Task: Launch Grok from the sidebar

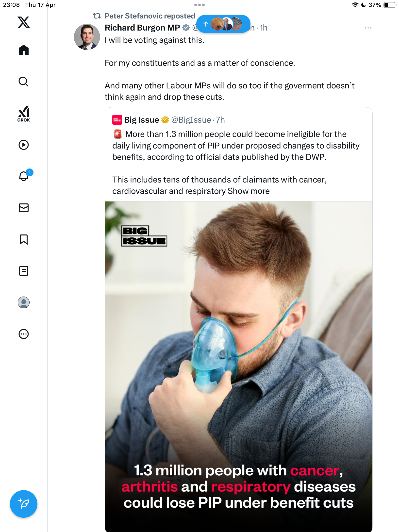Action: [x=24, y=114]
